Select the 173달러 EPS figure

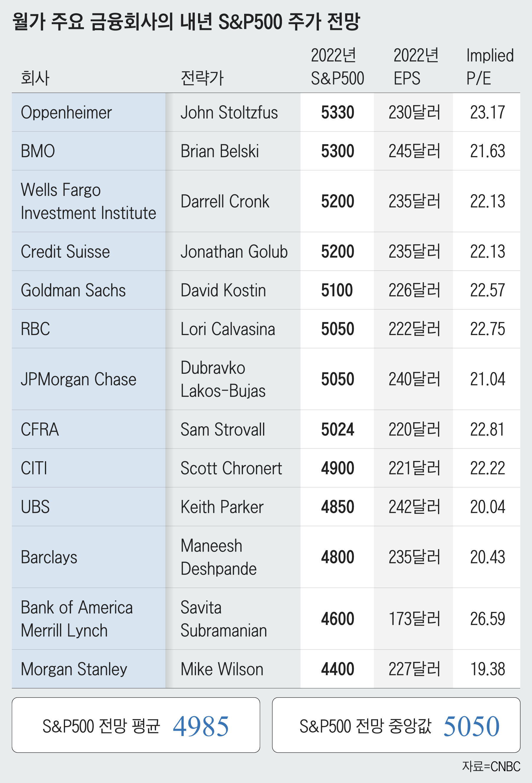pos(414,619)
